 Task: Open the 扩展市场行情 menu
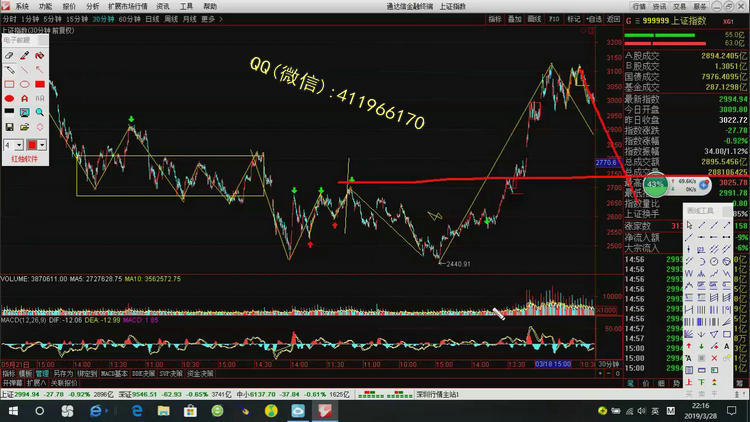click(x=128, y=7)
